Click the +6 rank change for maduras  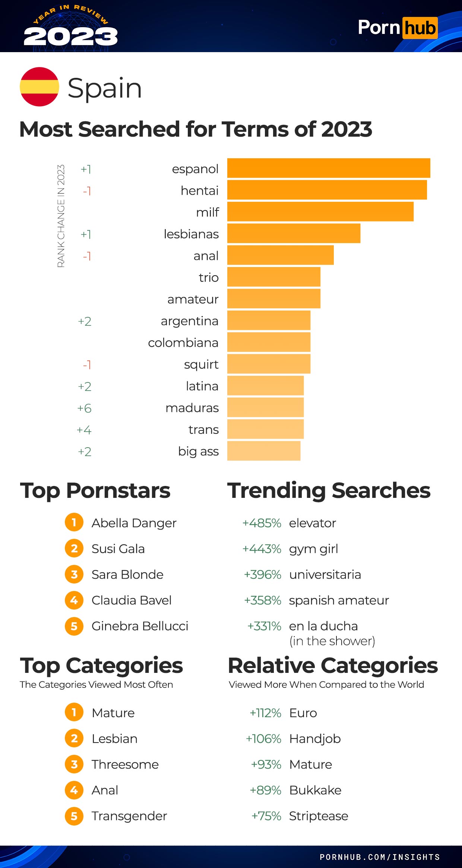(84, 408)
